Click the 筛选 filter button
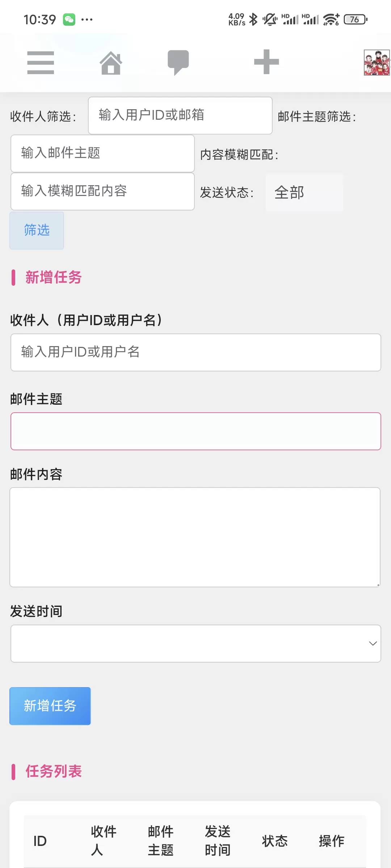This screenshot has width=391, height=868. 37,230
